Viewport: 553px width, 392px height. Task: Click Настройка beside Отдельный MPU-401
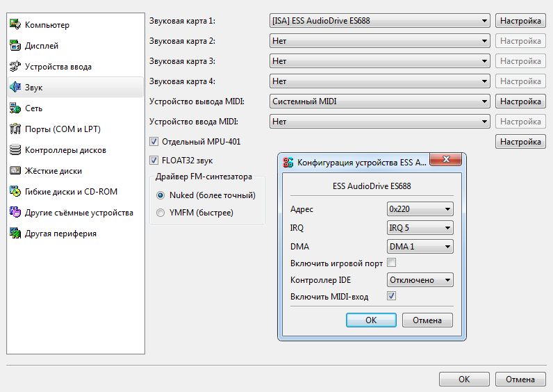[x=520, y=142]
